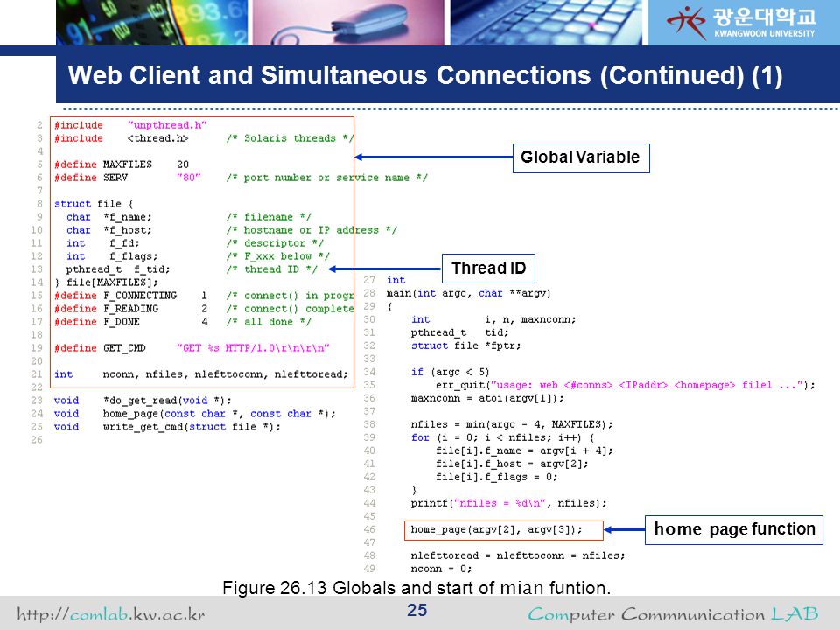The width and height of the screenshot is (840, 630).
Task: Click the '/* port number or service name */' comment
Action: pos(326,178)
